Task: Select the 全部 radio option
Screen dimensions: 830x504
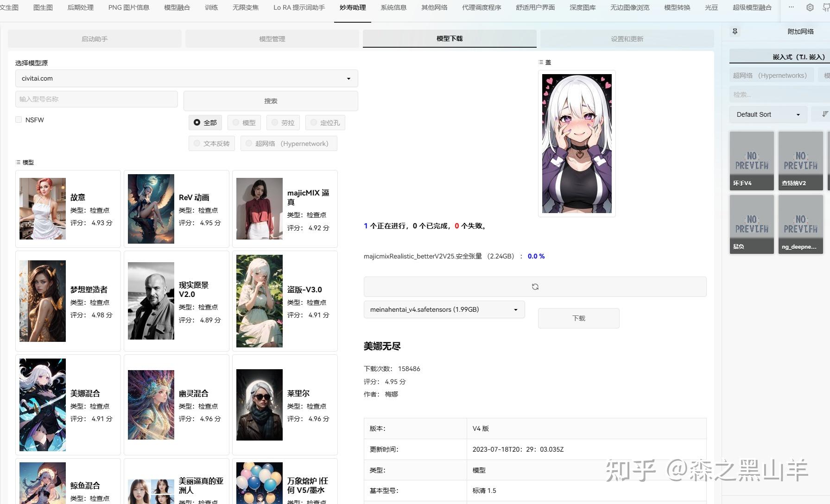Action: [x=205, y=123]
